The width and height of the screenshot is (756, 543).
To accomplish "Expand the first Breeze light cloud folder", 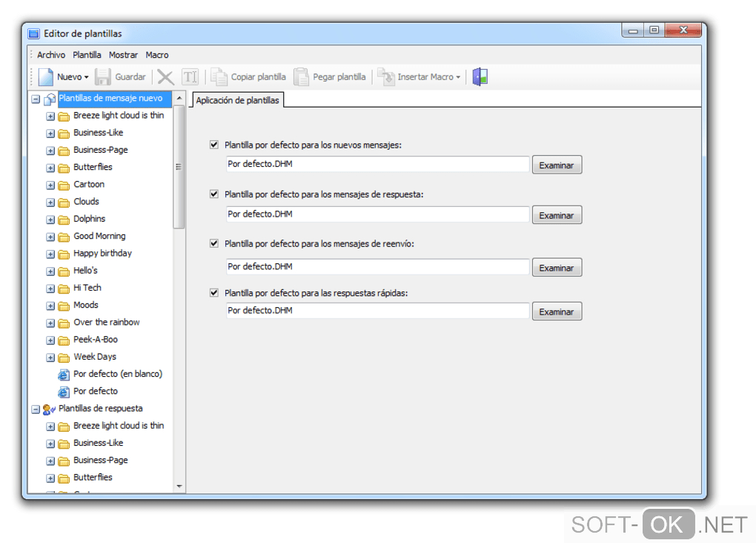I will click(x=50, y=116).
